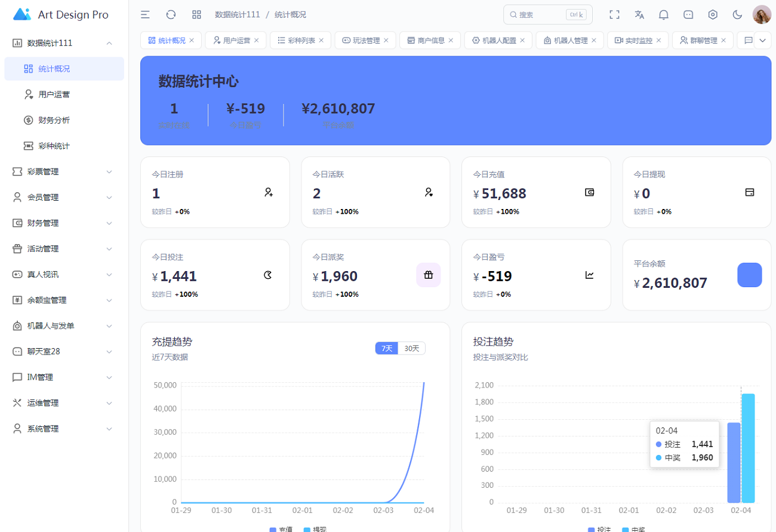Click the user avatar picture

pyautogui.click(x=762, y=14)
